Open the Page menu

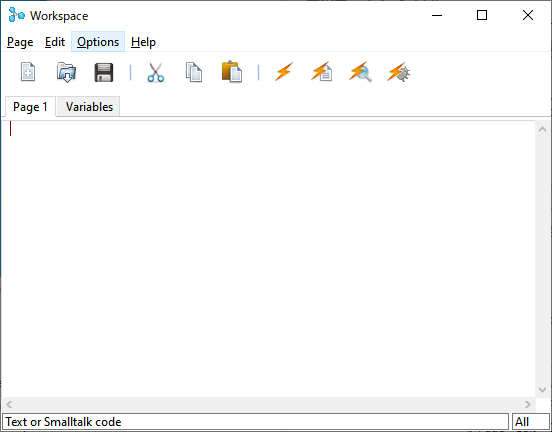click(20, 42)
